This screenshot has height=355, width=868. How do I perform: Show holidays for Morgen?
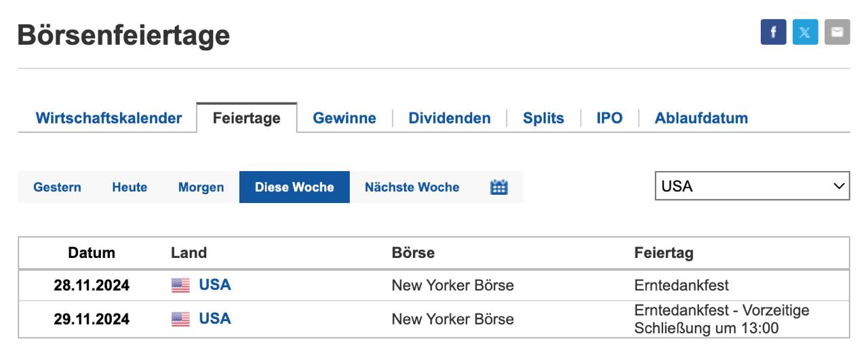(201, 187)
